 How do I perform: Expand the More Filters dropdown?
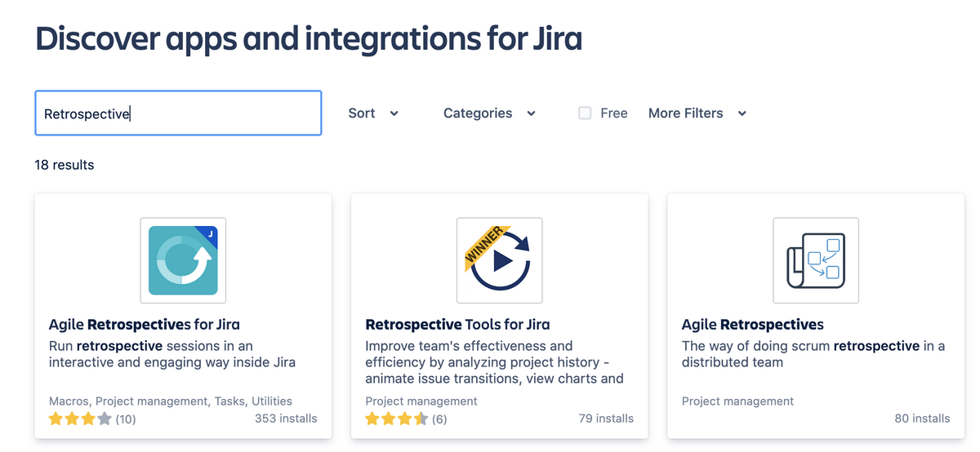[x=685, y=113]
